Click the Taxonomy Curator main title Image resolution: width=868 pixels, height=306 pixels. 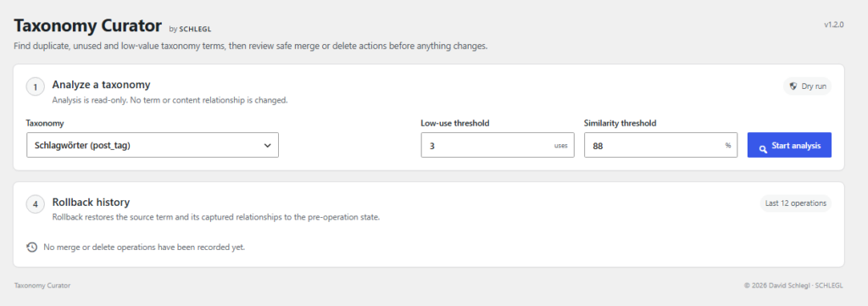point(88,25)
